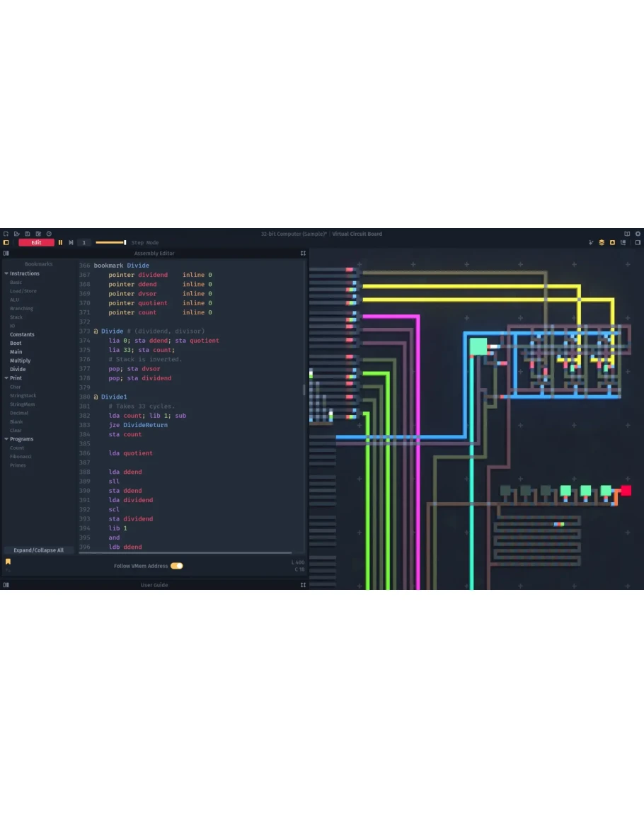Collapse the Programs bookmark group
The image size is (644, 818).
(x=6, y=439)
